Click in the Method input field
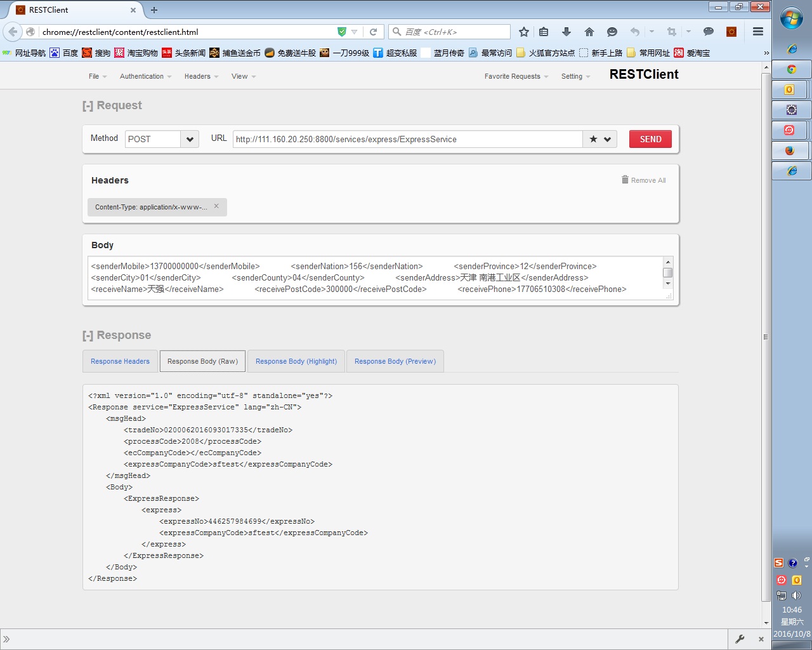 tap(153, 139)
